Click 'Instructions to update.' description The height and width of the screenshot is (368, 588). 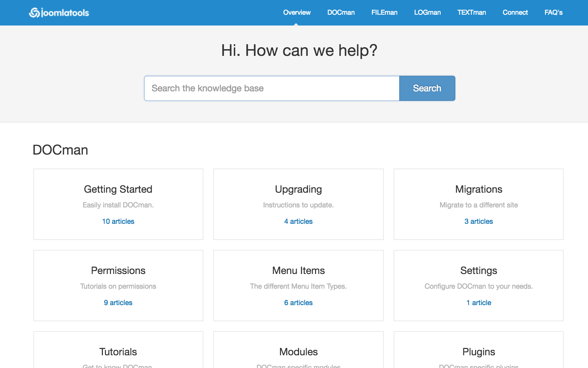click(298, 205)
